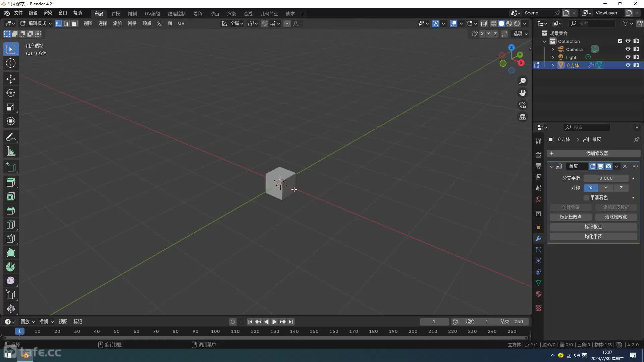Click the 分支平滑 value field
644x362 pixels.
(606, 178)
